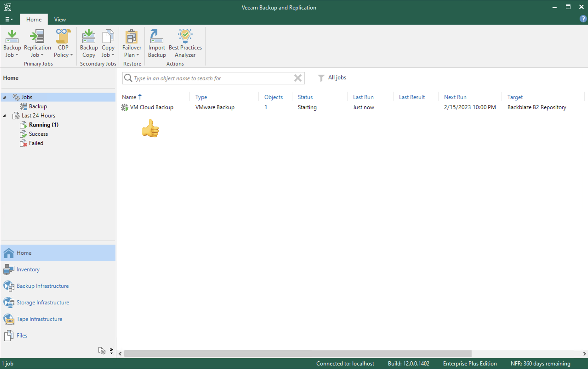Launch the Best Practices Analyzer
588x369 pixels.
185,43
